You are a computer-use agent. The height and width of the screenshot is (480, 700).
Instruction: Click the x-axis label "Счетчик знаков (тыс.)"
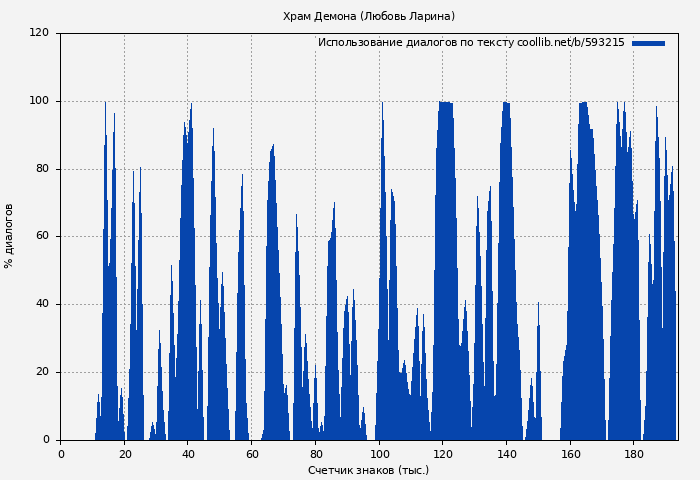368,470
